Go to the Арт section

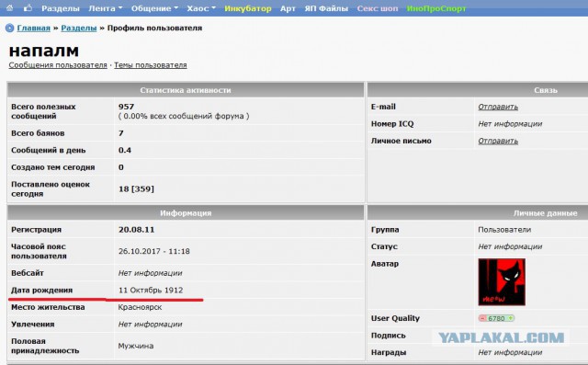(x=288, y=8)
